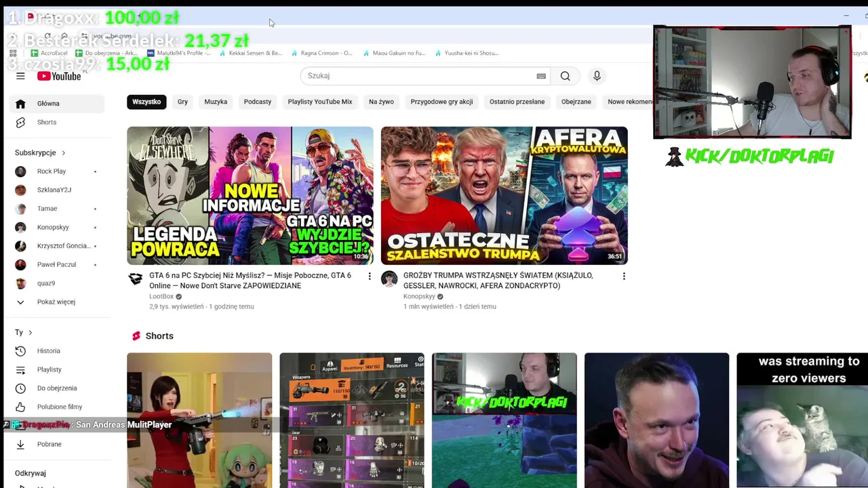The height and width of the screenshot is (488, 868).
Task: Open Paweł Paczul channel avatar
Action: click(20, 264)
